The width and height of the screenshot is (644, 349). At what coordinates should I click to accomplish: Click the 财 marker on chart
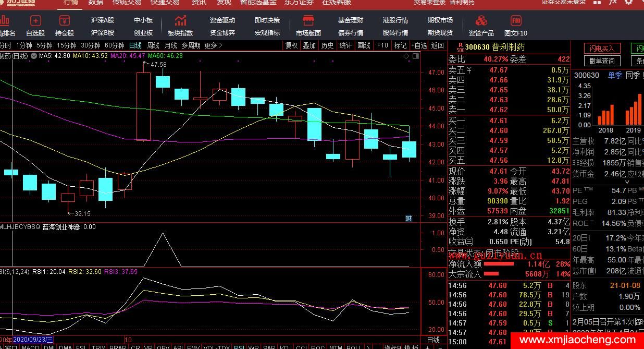[408, 218]
